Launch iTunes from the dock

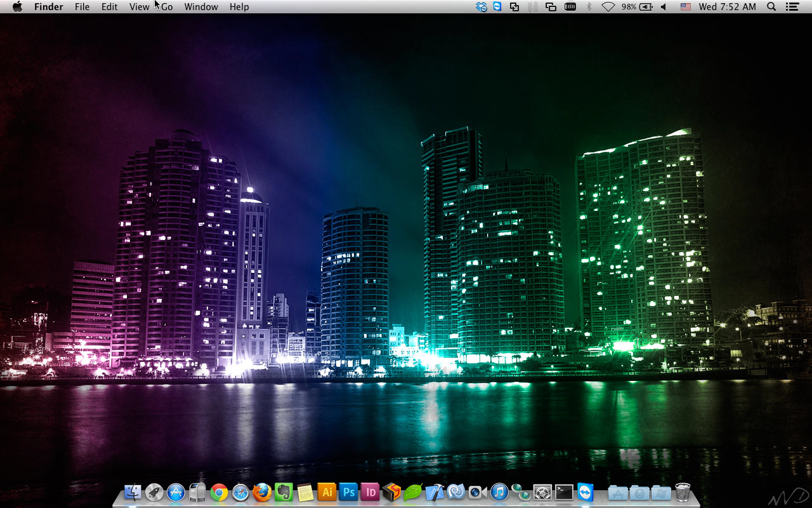pyautogui.click(x=499, y=492)
